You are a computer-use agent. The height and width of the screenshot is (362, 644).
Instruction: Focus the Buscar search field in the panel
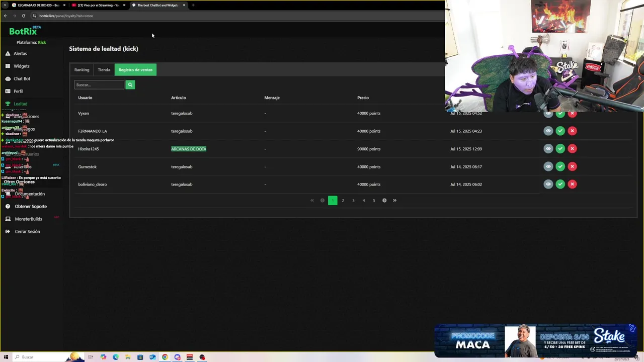click(99, 84)
